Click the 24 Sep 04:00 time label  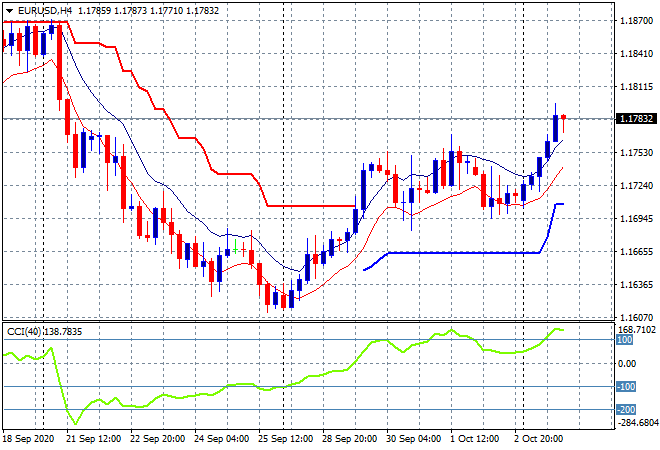[x=221, y=439]
